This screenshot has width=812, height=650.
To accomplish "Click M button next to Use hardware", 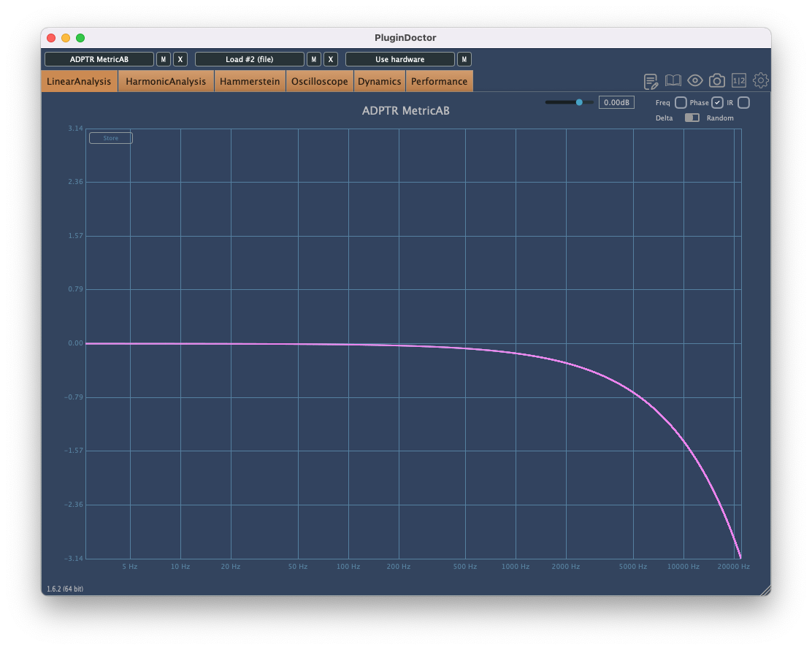I will (x=464, y=59).
